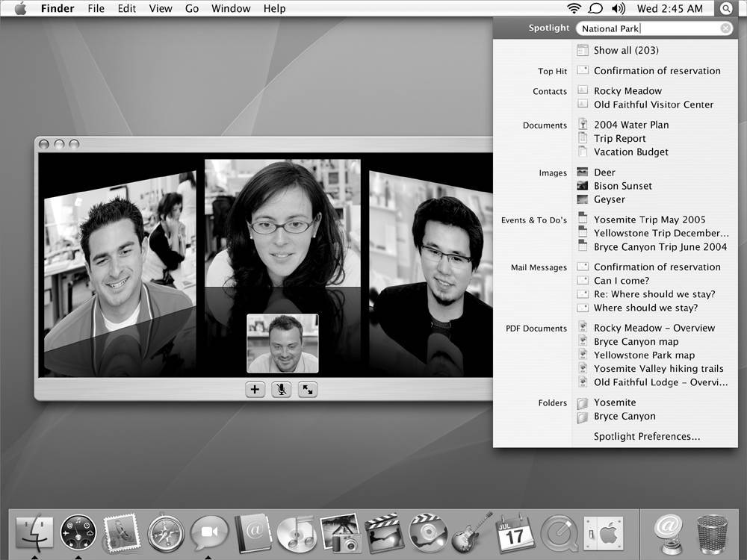The height and width of the screenshot is (560, 747).
Task: Click the @ spring icon in Dock
Action: (x=668, y=533)
